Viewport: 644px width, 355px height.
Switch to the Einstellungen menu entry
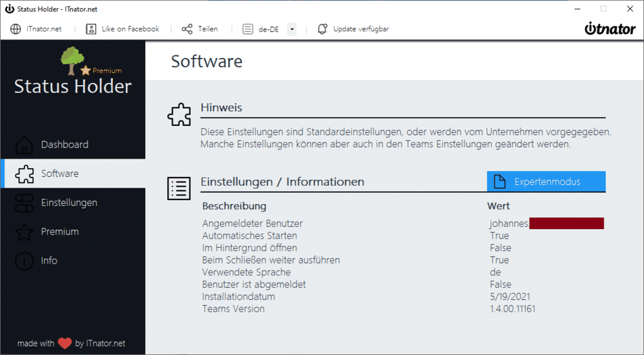coord(73,203)
